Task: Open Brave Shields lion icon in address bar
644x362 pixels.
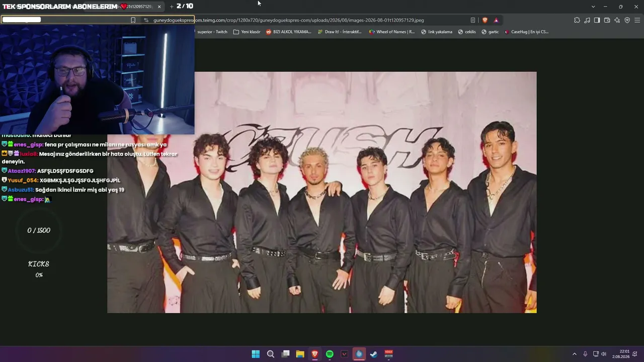Action: point(485,20)
